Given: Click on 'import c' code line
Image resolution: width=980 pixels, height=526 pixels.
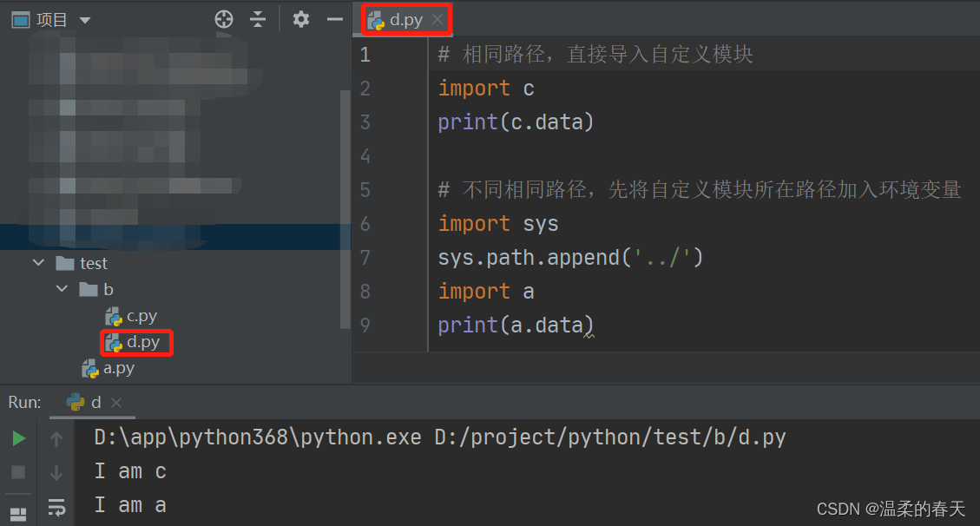Looking at the screenshot, I should [486, 89].
